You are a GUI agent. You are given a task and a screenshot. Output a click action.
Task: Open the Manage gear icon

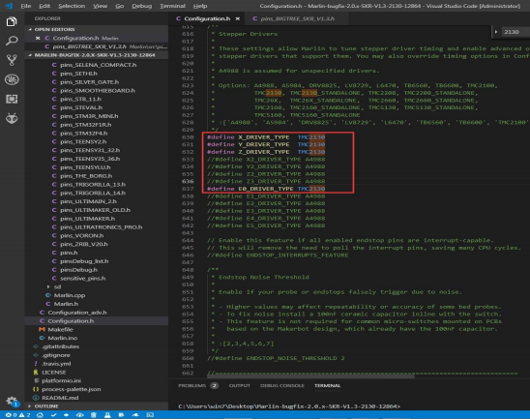click(12, 402)
